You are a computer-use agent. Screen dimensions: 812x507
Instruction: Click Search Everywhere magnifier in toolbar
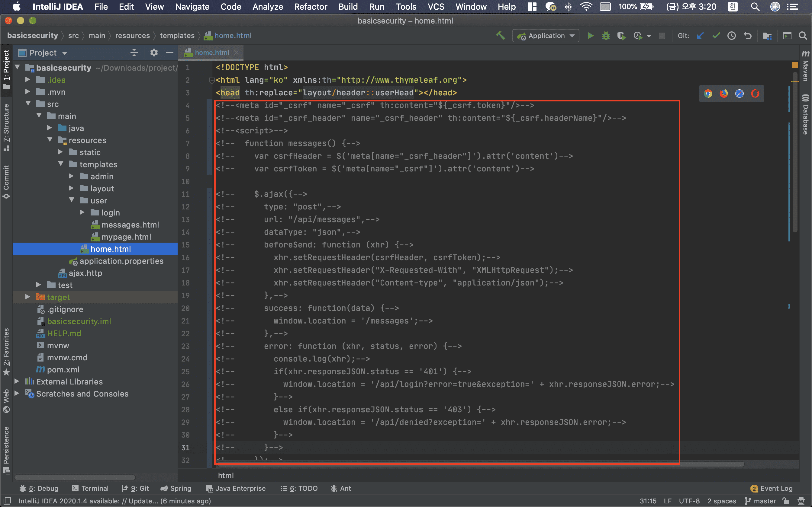[803, 36]
